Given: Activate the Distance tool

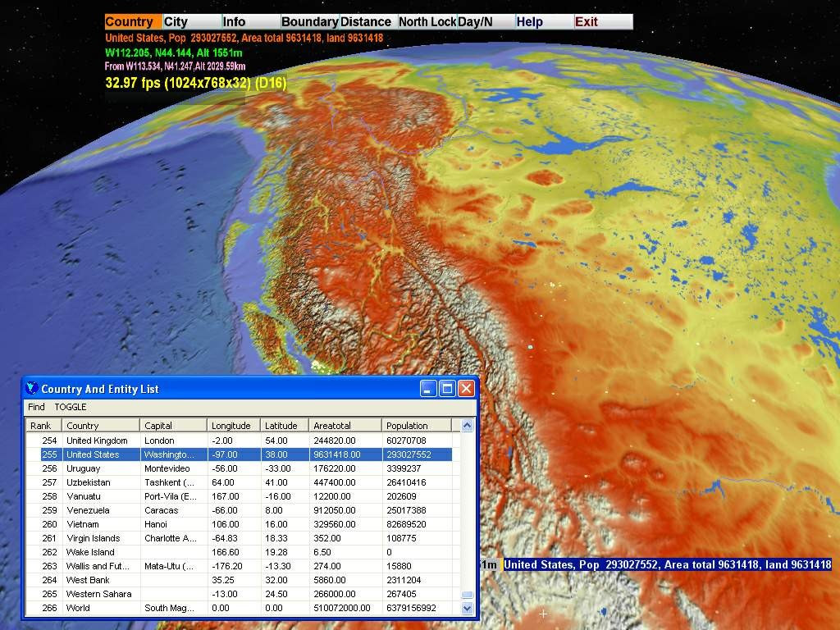Looking at the screenshot, I should (368, 22).
